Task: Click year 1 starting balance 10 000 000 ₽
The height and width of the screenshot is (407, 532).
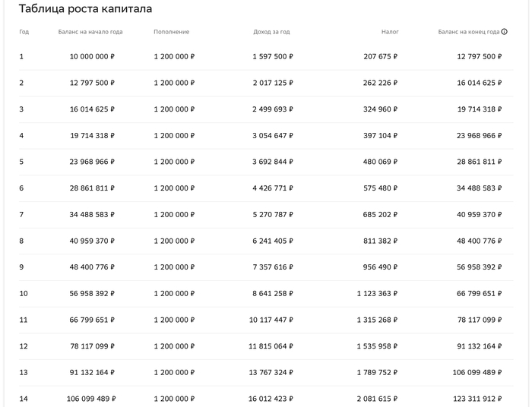Action: [x=92, y=56]
